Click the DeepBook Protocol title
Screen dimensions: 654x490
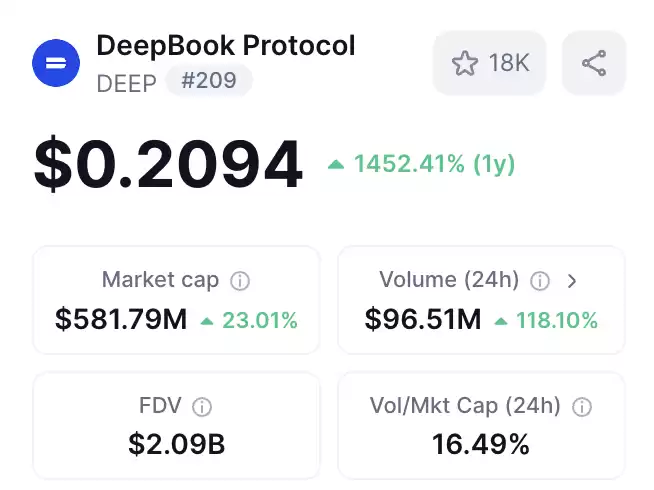(226, 45)
